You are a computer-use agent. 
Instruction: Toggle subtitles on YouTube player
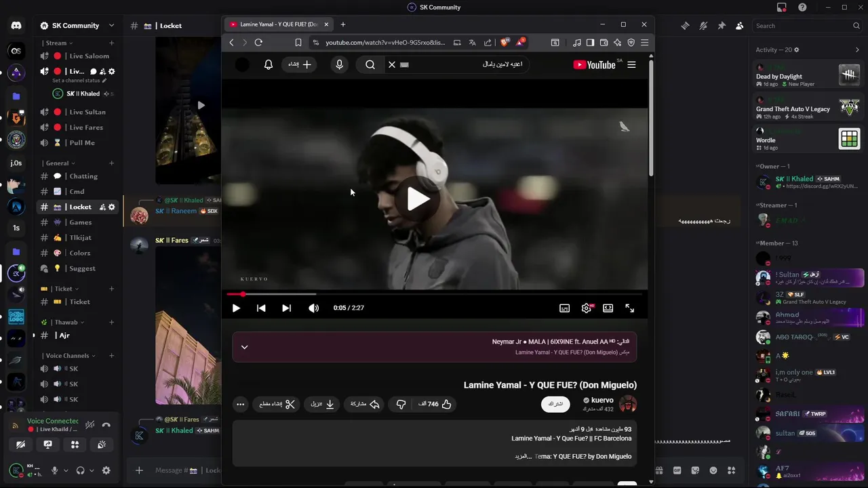pyautogui.click(x=564, y=308)
